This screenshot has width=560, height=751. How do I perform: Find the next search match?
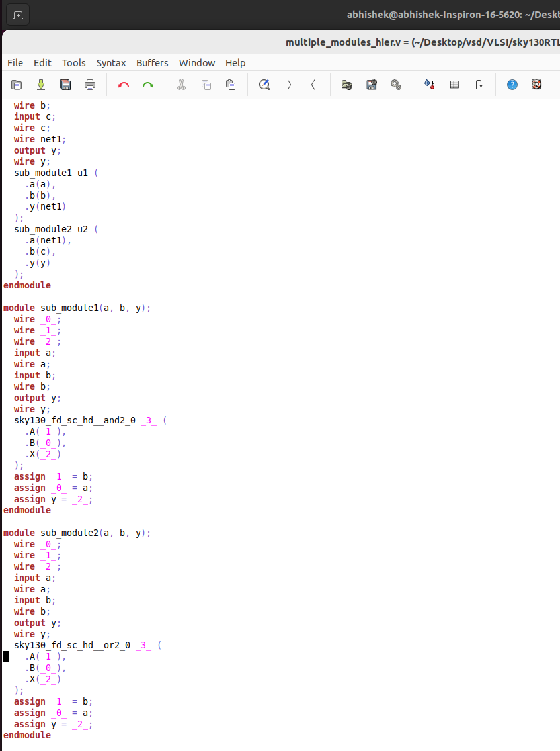tap(288, 85)
